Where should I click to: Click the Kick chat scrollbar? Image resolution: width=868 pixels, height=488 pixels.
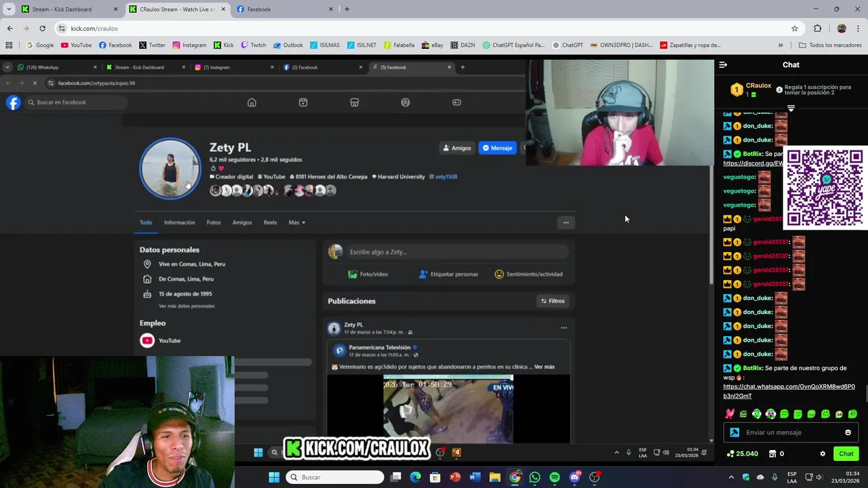(865, 393)
